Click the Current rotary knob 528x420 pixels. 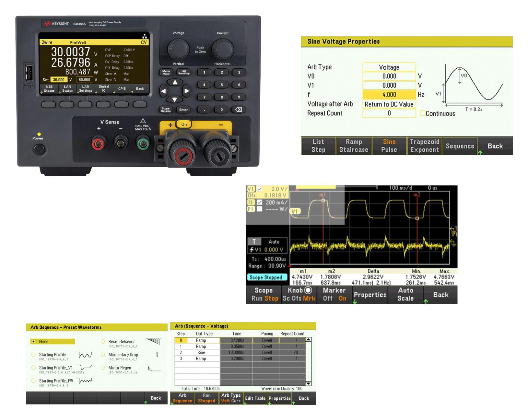(x=223, y=49)
